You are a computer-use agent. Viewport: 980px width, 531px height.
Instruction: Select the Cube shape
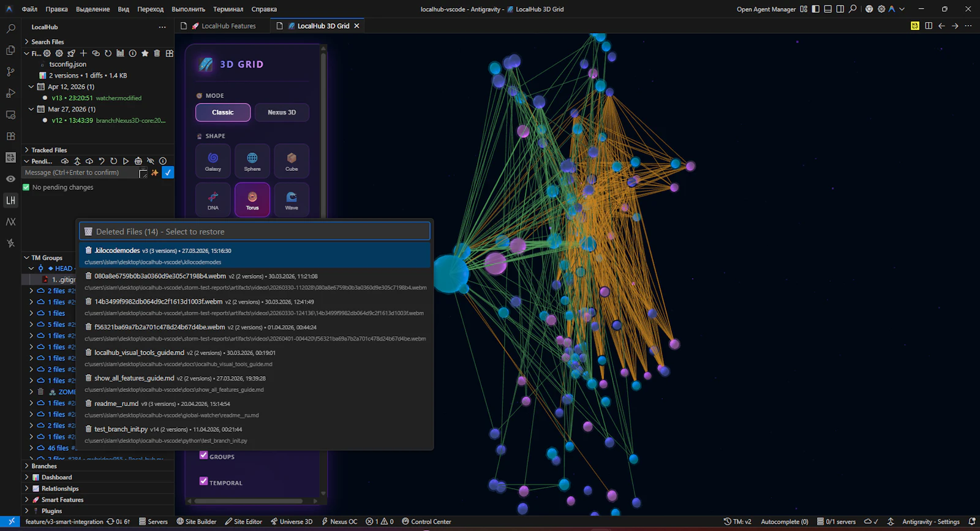(292, 161)
